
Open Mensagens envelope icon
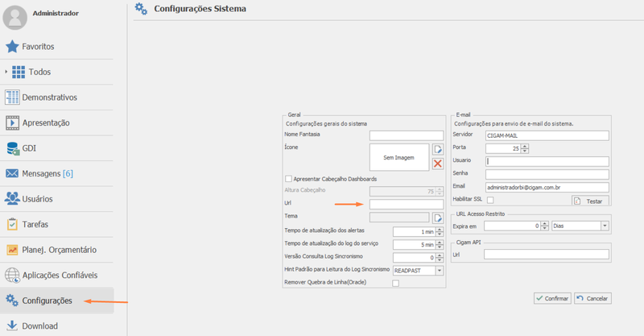click(12, 173)
